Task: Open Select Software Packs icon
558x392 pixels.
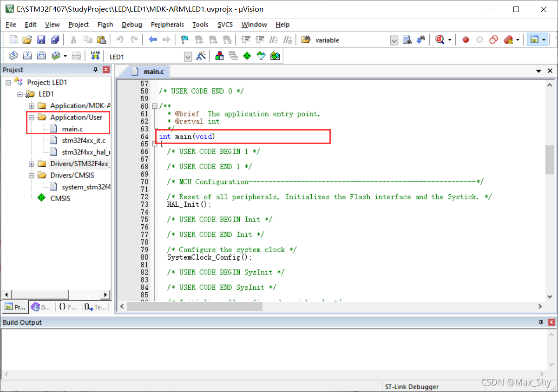Action: pyautogui.click(x=261, y=56)
